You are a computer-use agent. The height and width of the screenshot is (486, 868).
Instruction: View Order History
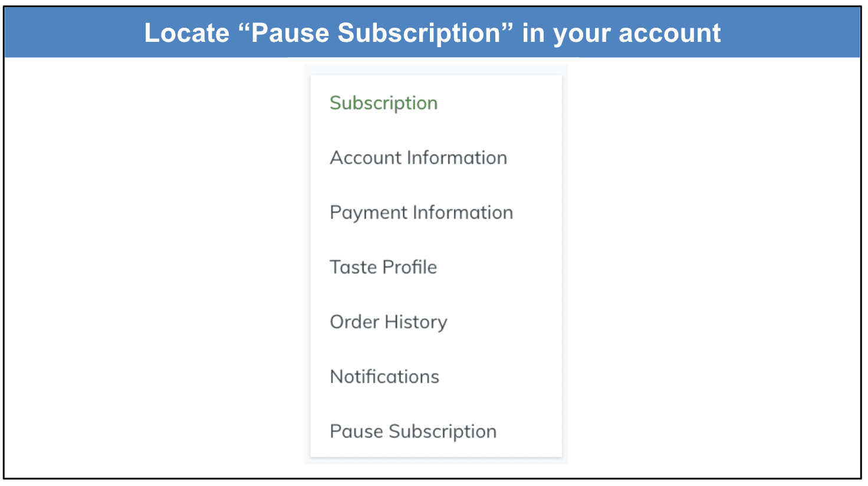[x=389, y=322]
